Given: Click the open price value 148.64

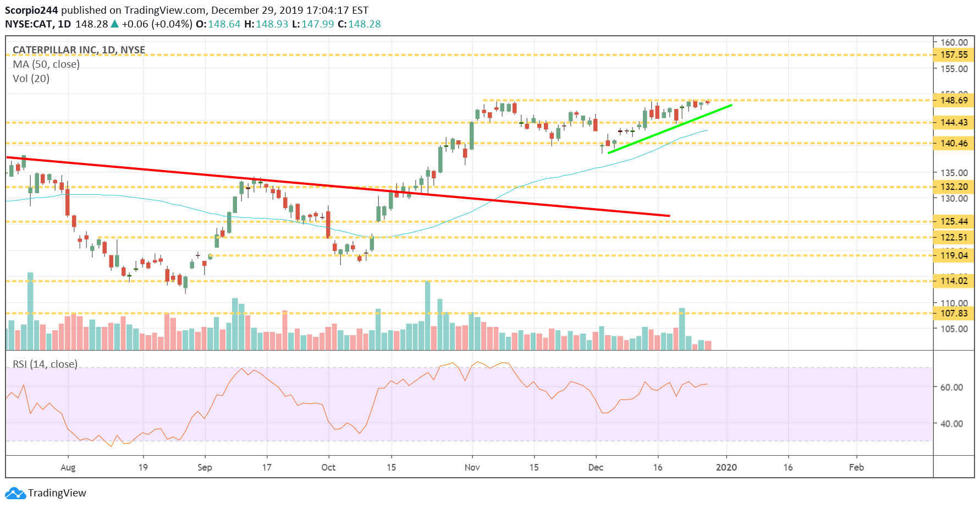Looking at the screenshot, I should (x=224, y=24).
